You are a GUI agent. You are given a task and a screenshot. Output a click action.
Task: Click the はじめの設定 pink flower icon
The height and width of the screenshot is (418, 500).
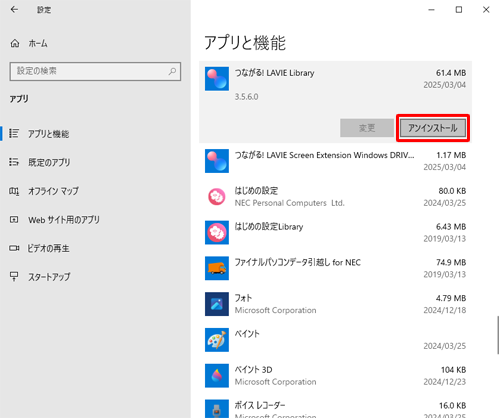[x=217, y=197]
